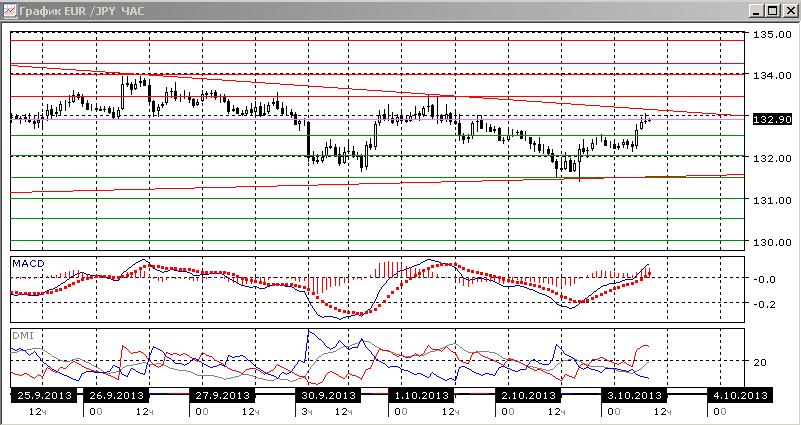Viewport: 801px width, 425px height.
Task: Click the 130.00 price axis label
Action: (772, 242)
